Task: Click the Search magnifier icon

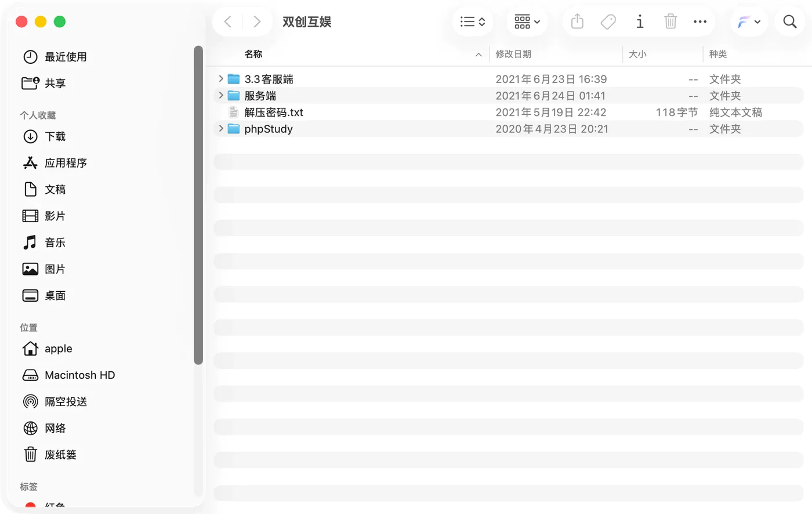Action: click(790, 22)
